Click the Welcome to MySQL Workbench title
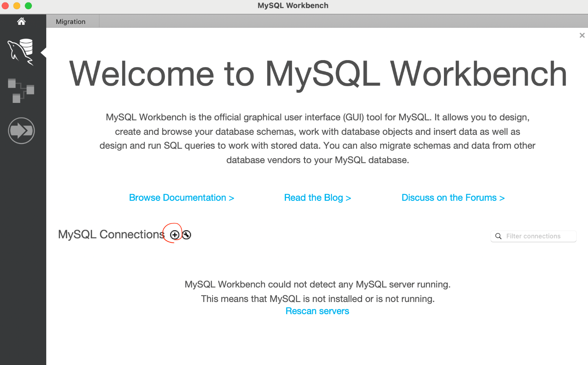The height and width of the screenshot is (365, 588). pyautogui.click(x=318, y=74)
